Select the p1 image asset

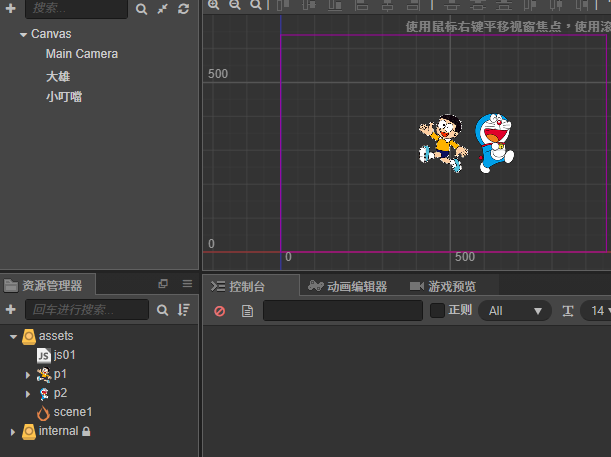tap(60, 374)
